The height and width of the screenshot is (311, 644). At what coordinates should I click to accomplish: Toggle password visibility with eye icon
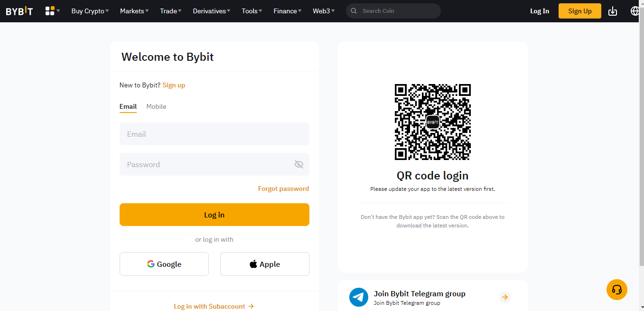click(x=299, y=164)
